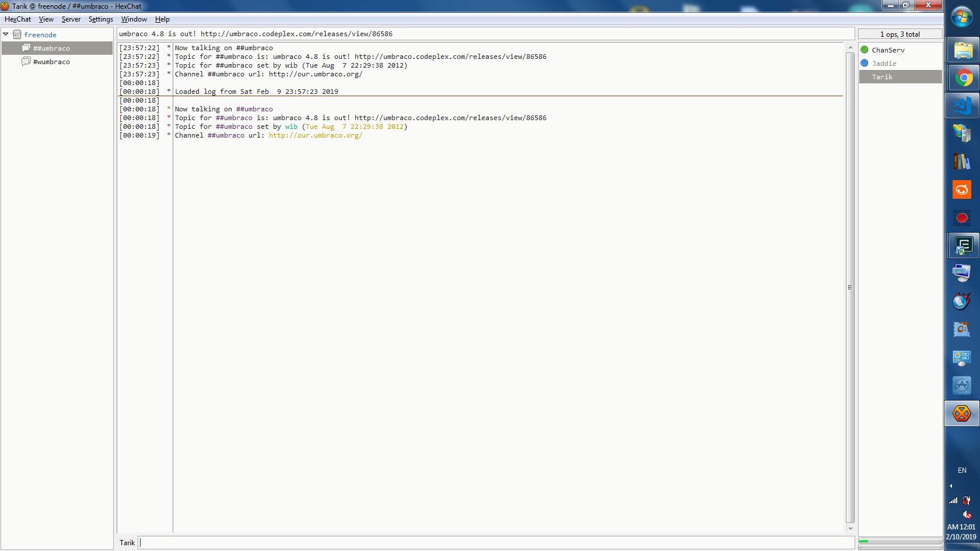The width and height of the screenshot is (980, 551).
Task: Click the Loaded log from Sat Feb line
Action: (x=257, y=92)
